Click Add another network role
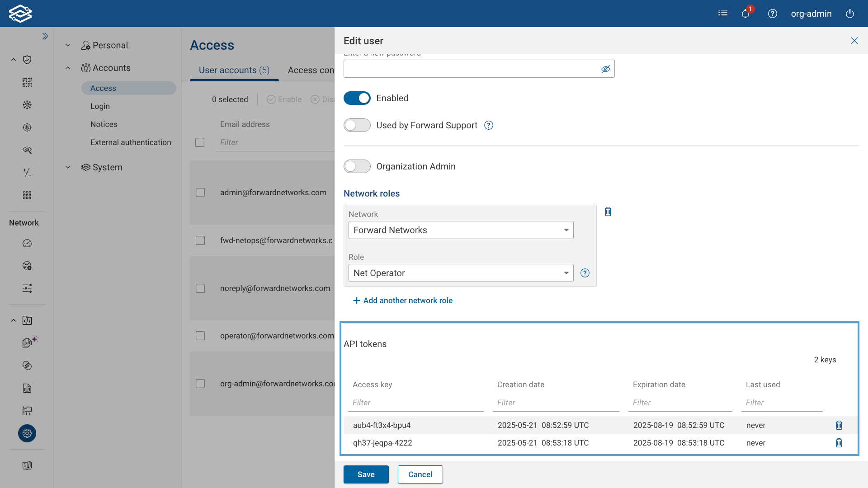The image size is (868, 488). 402,300
